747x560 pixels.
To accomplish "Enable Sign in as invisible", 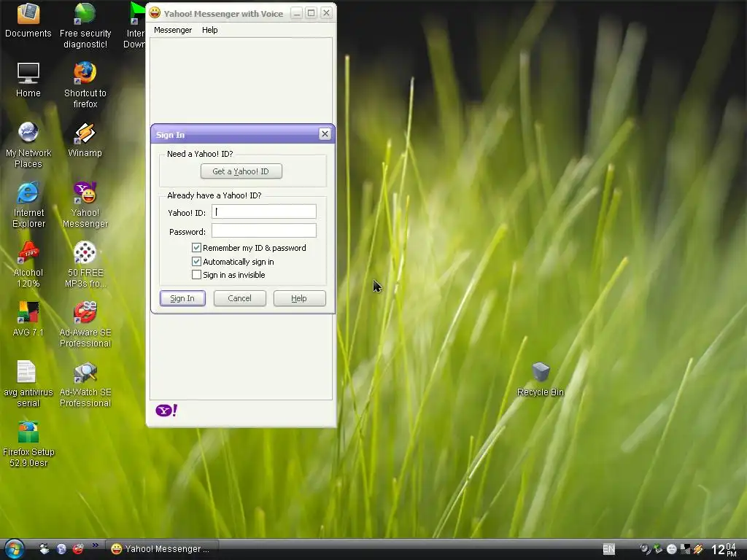I will [x=196, y=275].
